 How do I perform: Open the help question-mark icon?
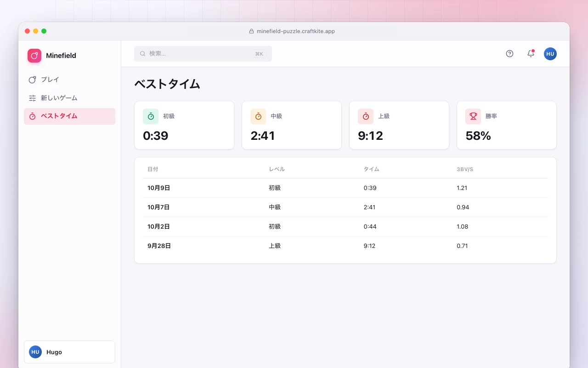point(509,54)
